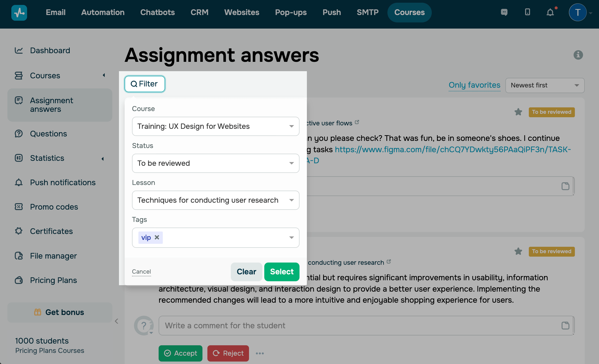Open the File manager sidebar item
This screenshot has width=599, height=364.
point(53,256)
